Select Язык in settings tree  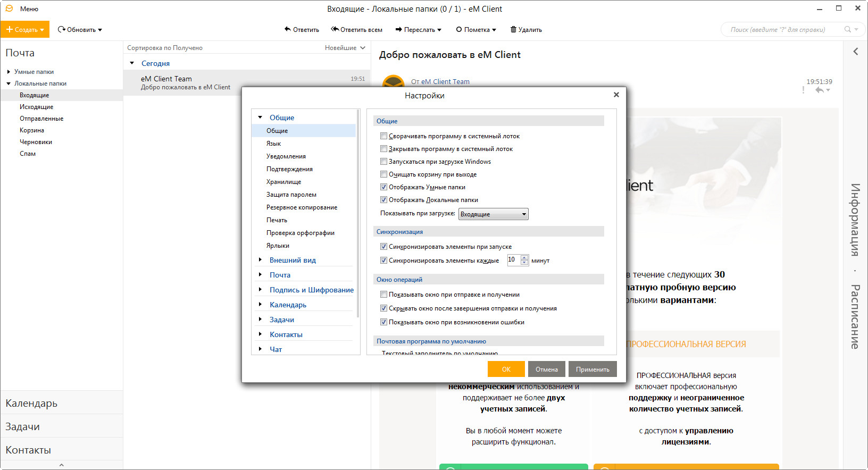pyautogui.click(x=273, y=144)
